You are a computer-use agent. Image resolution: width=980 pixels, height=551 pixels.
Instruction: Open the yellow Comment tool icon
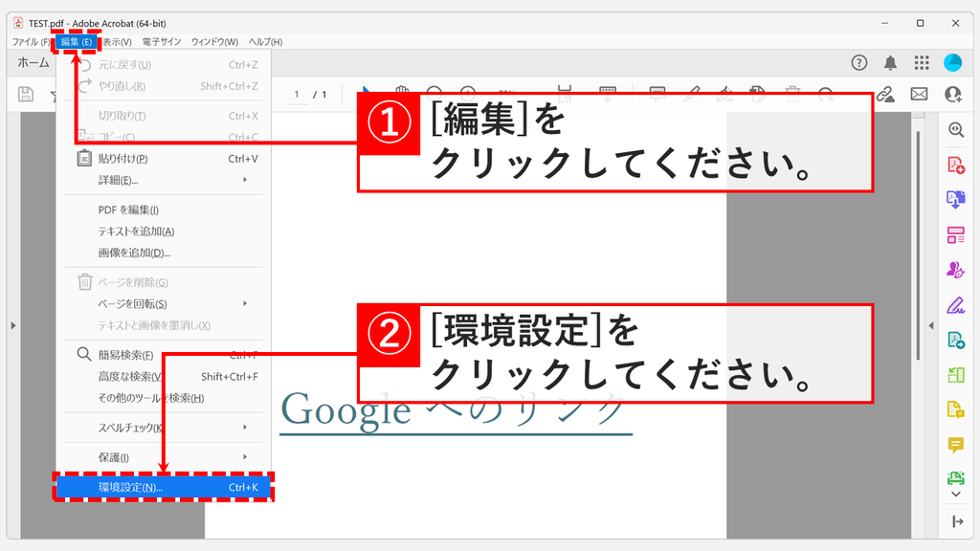click(x=956, y=445)
